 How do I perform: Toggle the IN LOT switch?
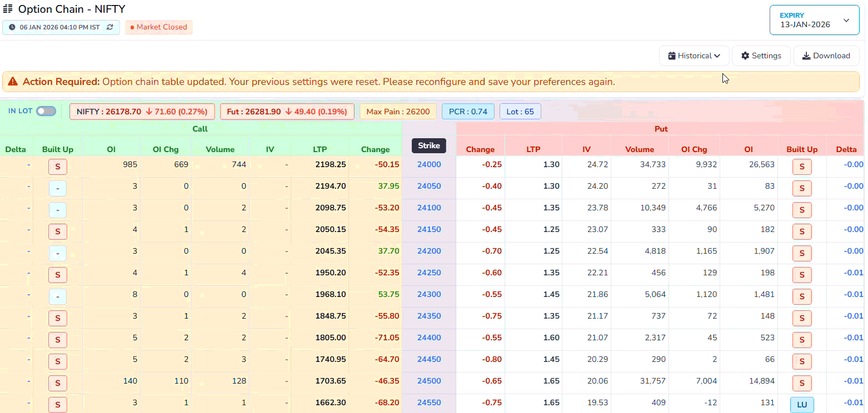(46, 111)
